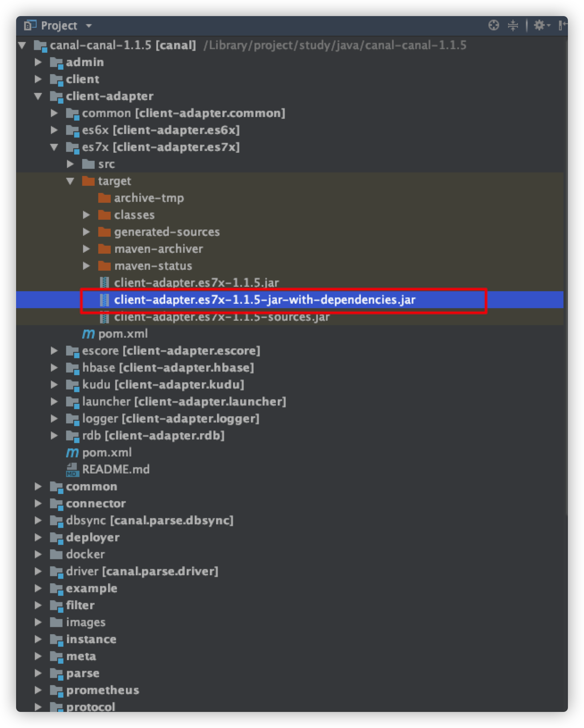This screenshot has height=728, width=584.
Task: Select the Maven pom.xml under es7x
Action: (x=115, y=334)
